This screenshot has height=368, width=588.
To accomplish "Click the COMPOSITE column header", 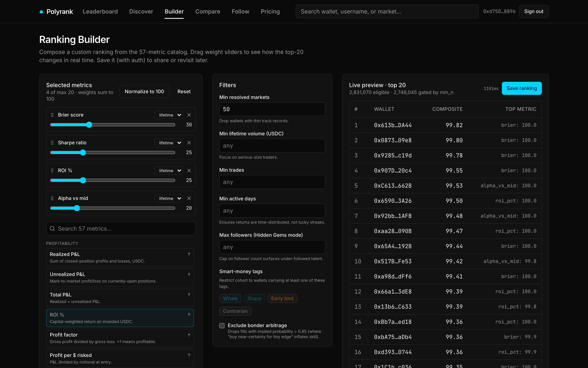I will (x=447, y=109).
